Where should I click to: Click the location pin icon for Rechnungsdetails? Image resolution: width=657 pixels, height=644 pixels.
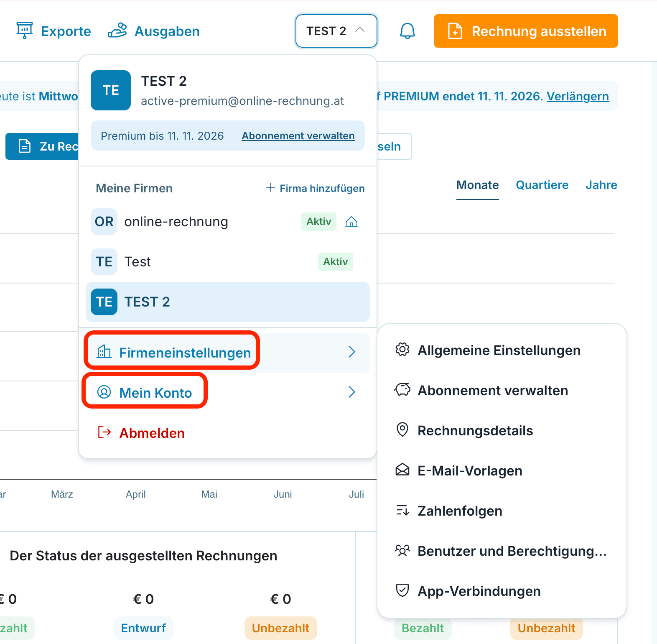[402, 430]
